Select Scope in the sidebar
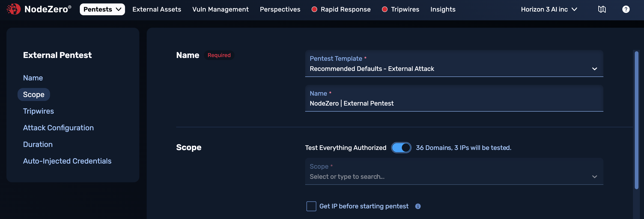Image resolution: width=644 pixels, height=219 pixels. click(x=34, y=94)
